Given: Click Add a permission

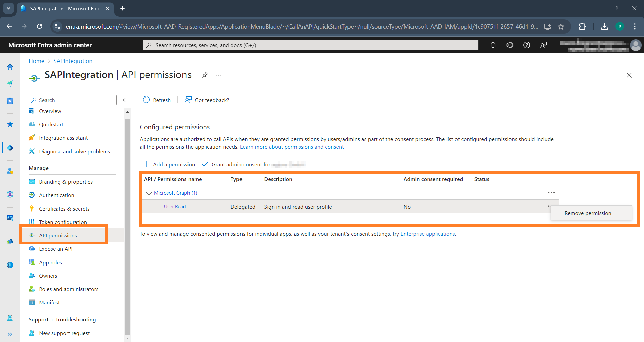Looking at the screenshot, I should point(169,164).
